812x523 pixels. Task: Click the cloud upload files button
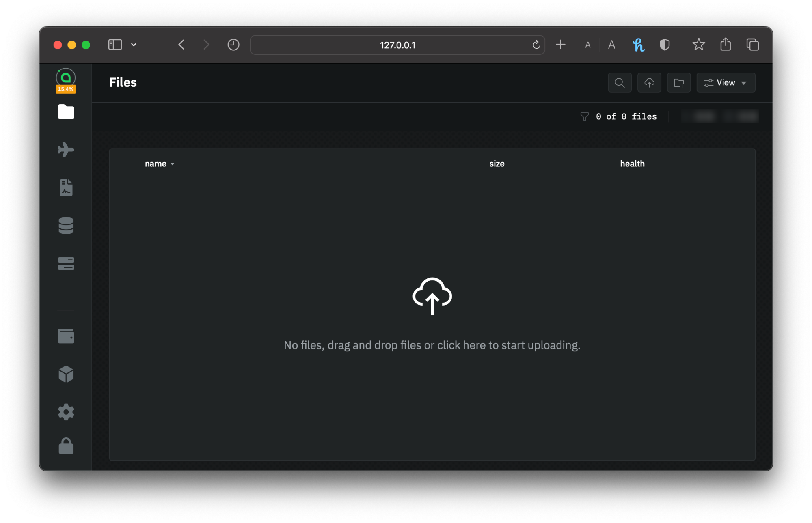tap(649, 83)
